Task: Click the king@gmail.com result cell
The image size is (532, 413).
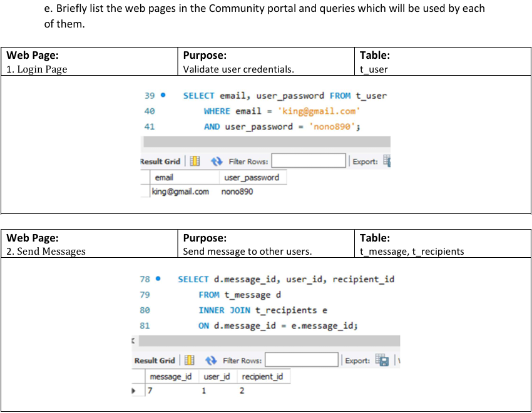Action: (x=180, y=191)
